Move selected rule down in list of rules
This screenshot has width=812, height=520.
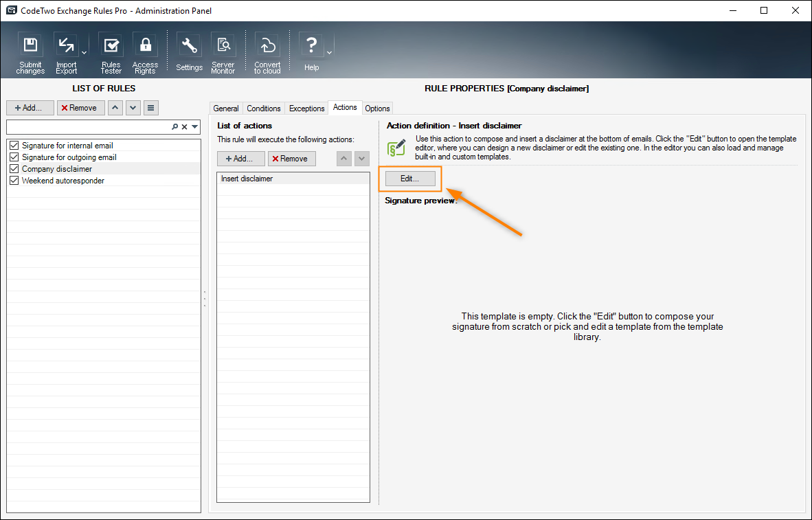pyautogui.click(x=133, y=108)
